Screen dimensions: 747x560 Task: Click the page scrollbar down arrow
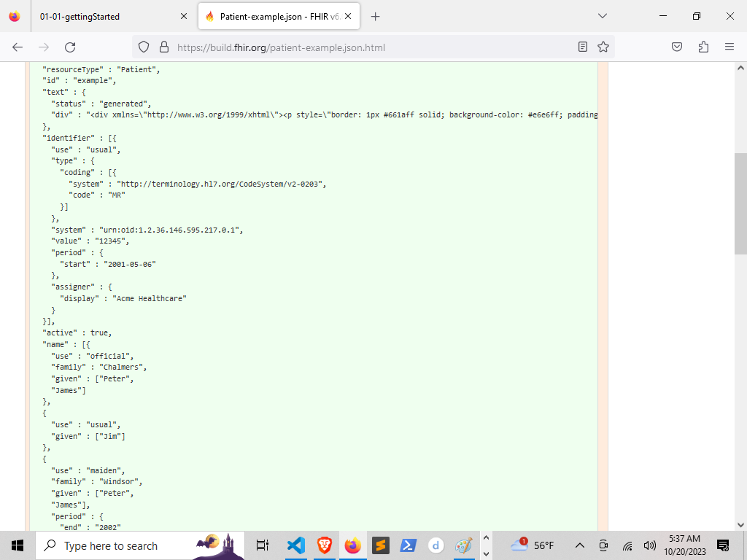740,525
